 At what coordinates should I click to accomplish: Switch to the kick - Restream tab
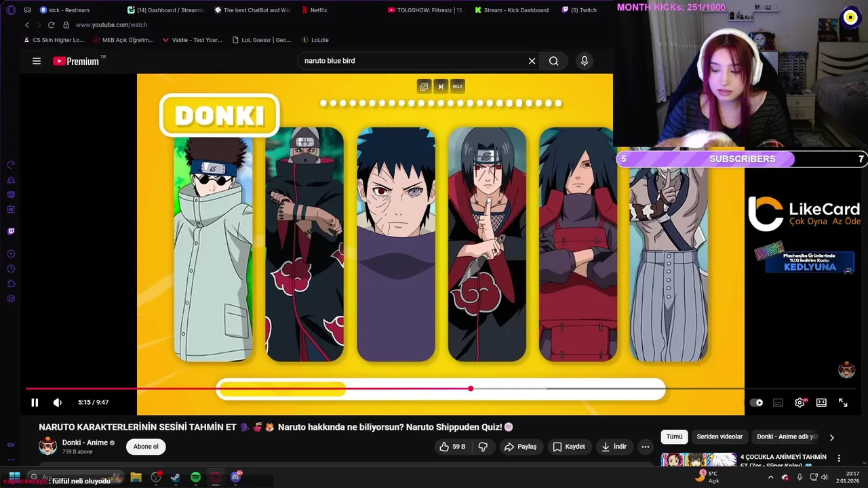tap(64, 10)
